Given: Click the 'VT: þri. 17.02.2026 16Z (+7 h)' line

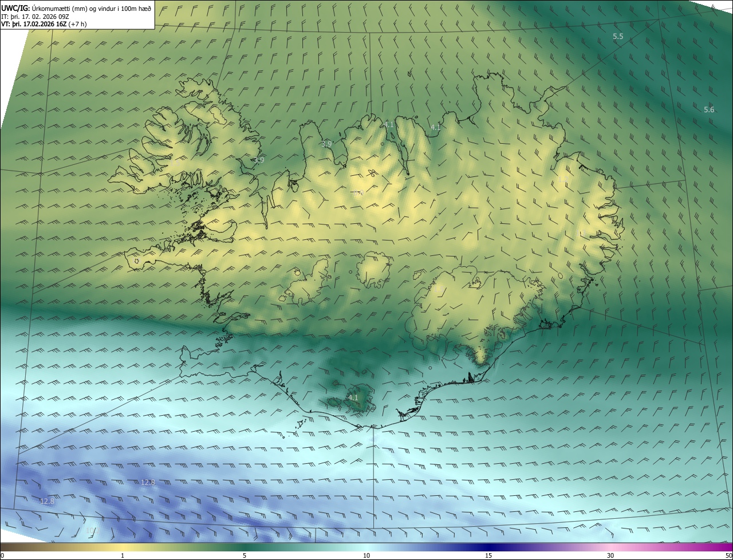Looking at the screenshot, I should tap(44, 23).
